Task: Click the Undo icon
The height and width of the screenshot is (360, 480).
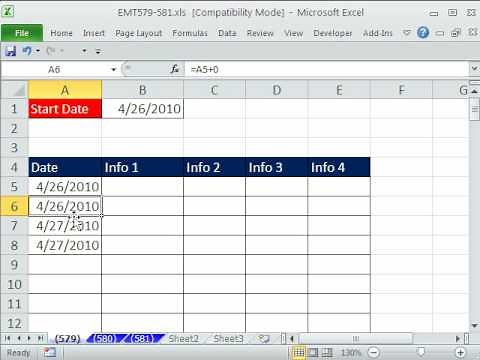Action: 27,51
